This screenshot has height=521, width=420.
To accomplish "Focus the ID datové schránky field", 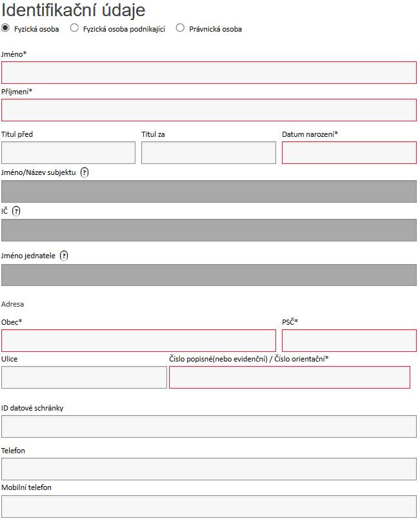I will 209,426.
